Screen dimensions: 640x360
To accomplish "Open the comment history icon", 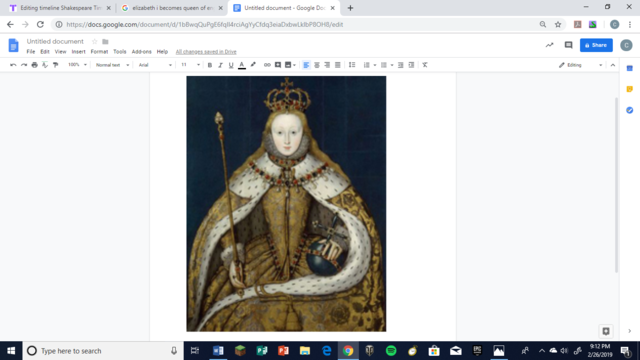I will (568, 45).
